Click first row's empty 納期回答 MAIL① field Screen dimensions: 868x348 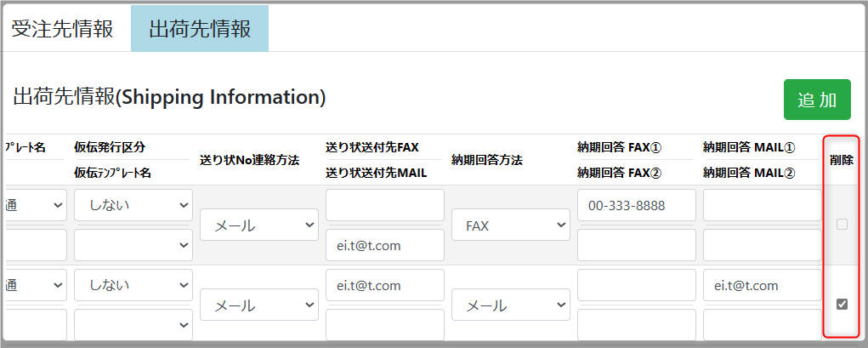point(762,205)
